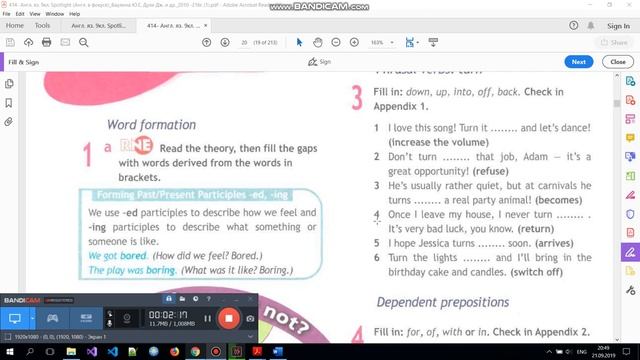The width and height of the screenshot is (640, 360).
Task: Toggle Bandicam webcam overlay
Action: (x=127, y=318)
